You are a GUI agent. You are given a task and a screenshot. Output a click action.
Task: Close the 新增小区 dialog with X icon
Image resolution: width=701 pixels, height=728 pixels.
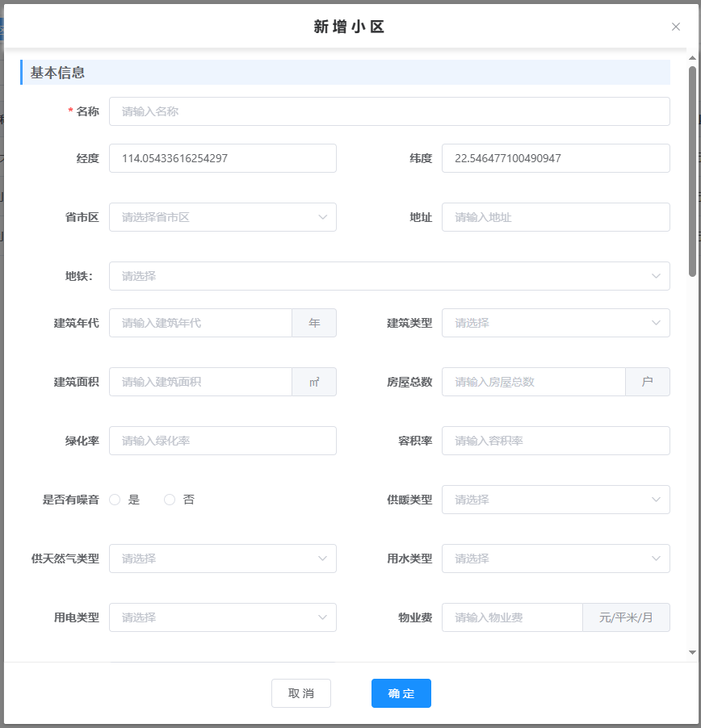[x=676, y=27]
